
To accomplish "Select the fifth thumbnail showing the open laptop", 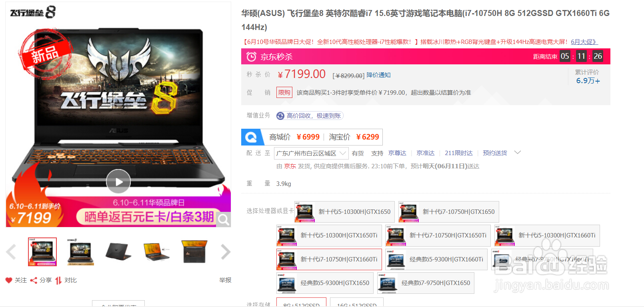I will coord(194,252).
